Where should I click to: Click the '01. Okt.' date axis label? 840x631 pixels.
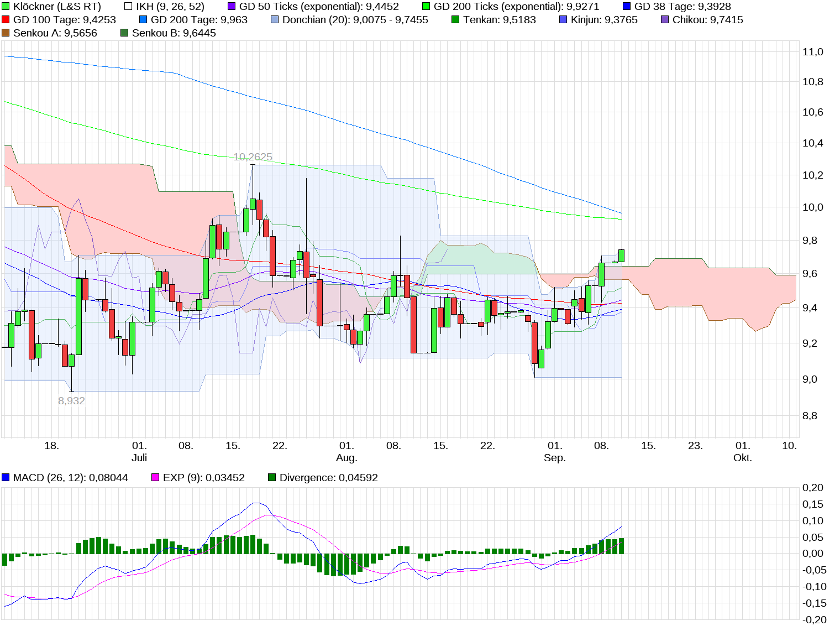click(743, 451)
